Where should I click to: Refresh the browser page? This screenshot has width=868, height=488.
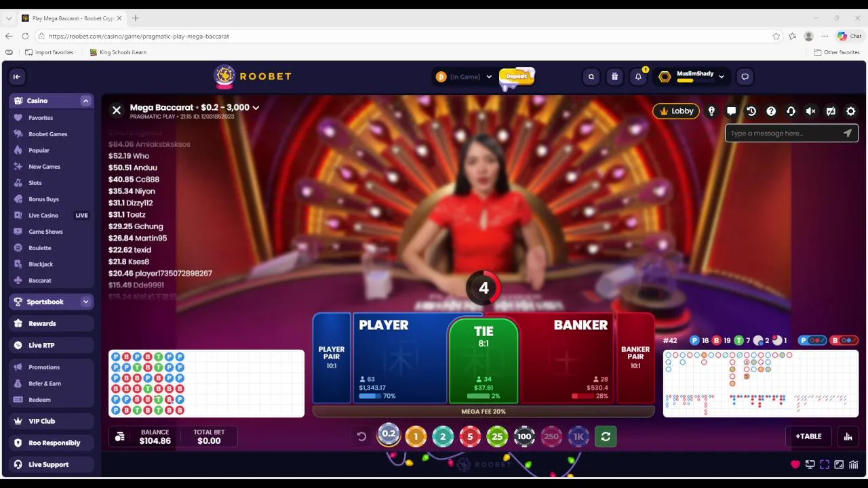pyautogui.click(x=25, y=36)
